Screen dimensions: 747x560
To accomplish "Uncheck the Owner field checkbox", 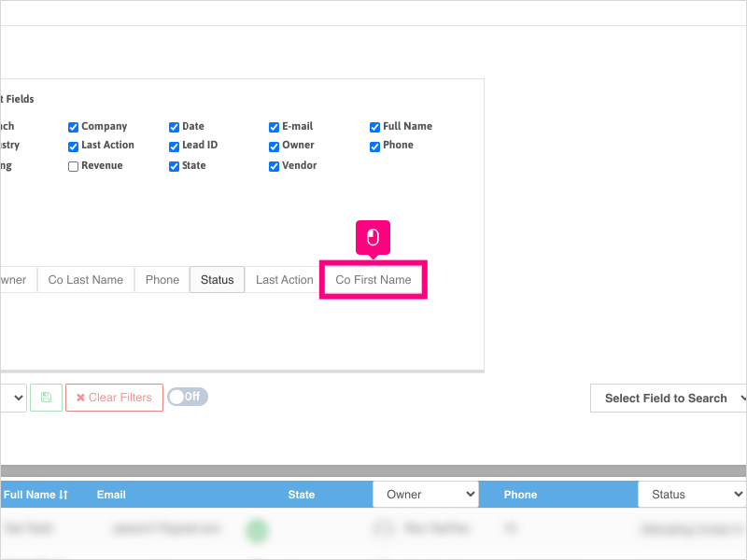I will (274, 147).
